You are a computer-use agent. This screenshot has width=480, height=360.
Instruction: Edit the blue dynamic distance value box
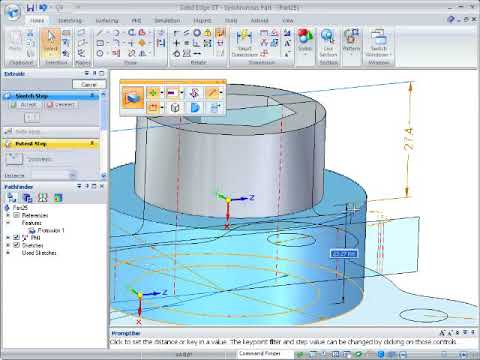[344, 254]
